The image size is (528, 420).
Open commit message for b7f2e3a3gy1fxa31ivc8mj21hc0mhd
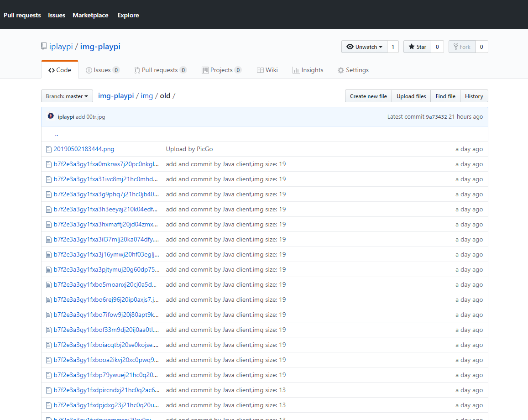[225, 179]
